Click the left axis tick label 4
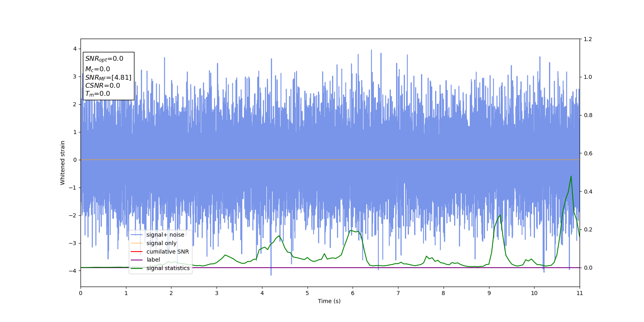Viewport: 644px width, 322px height. pyautogui.click(x=75, y=49)
